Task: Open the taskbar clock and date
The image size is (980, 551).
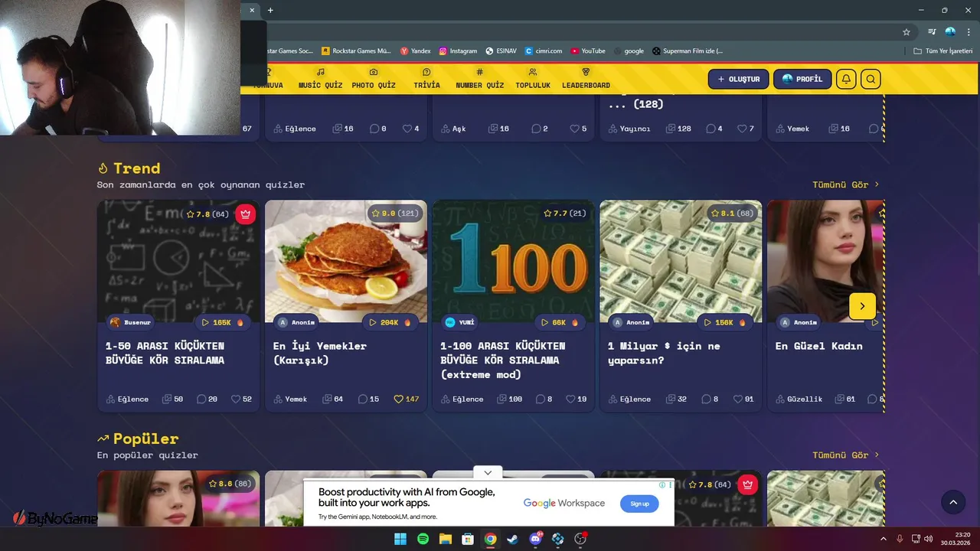Action: point(956,539)
